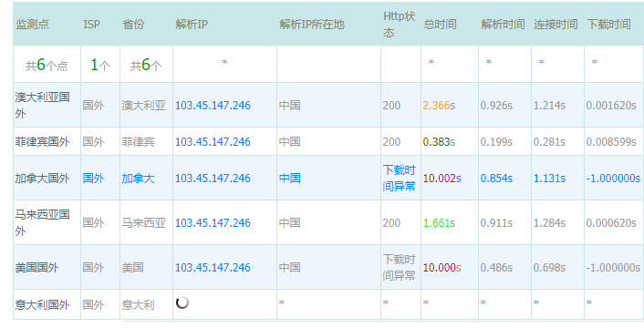
Task: Open IP 103.45.147.246 in 菲律宾国外 row
Action: [x=213, y=142]
